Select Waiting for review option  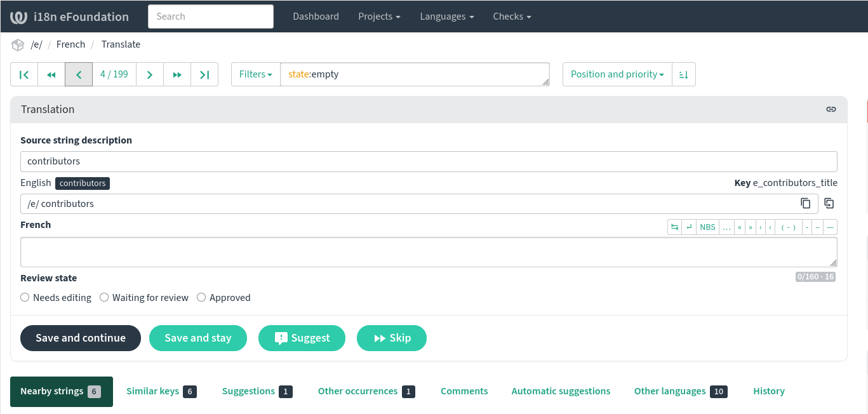tap(104, 297)
